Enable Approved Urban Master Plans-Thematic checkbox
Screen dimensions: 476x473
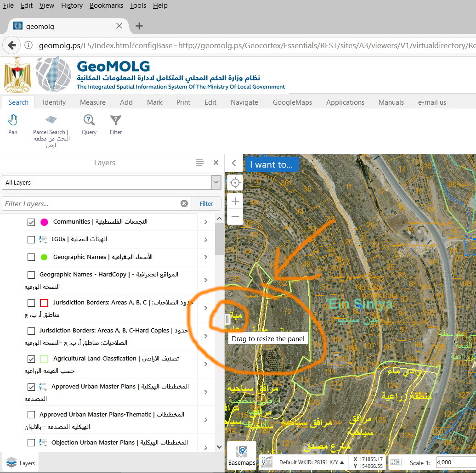point(31,415)
